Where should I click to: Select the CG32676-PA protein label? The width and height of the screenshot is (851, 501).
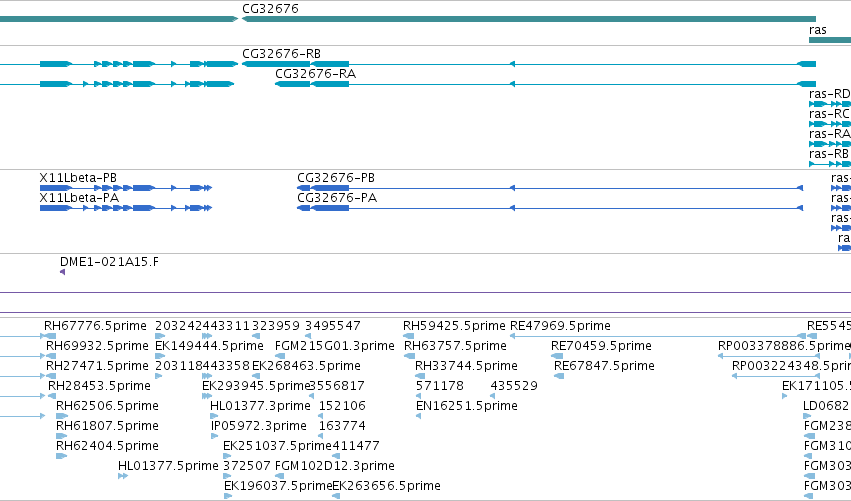pos(337,198)
